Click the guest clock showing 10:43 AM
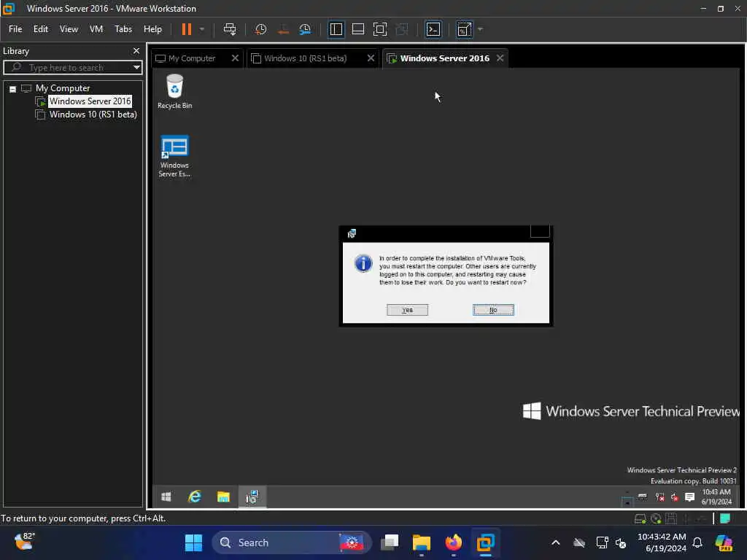 [x=716, y=497]
